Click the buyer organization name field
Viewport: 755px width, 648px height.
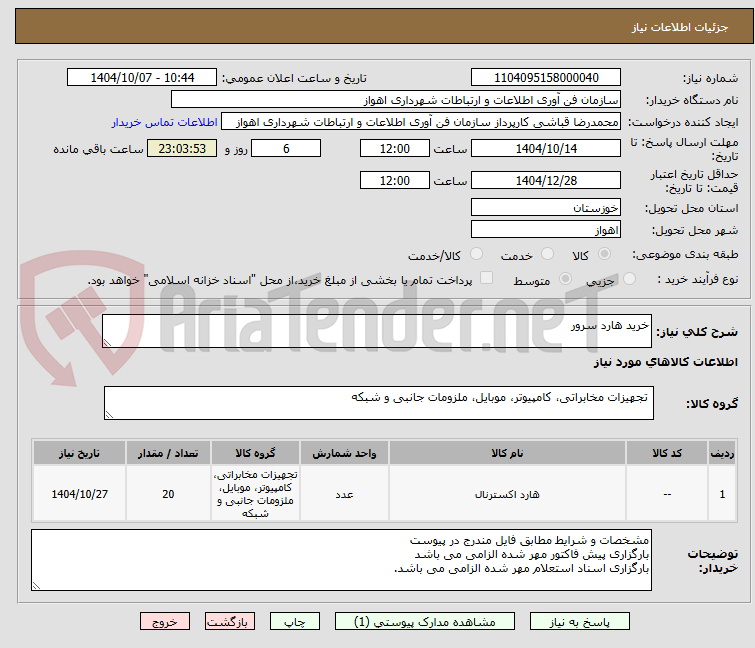tap(396, 100)
